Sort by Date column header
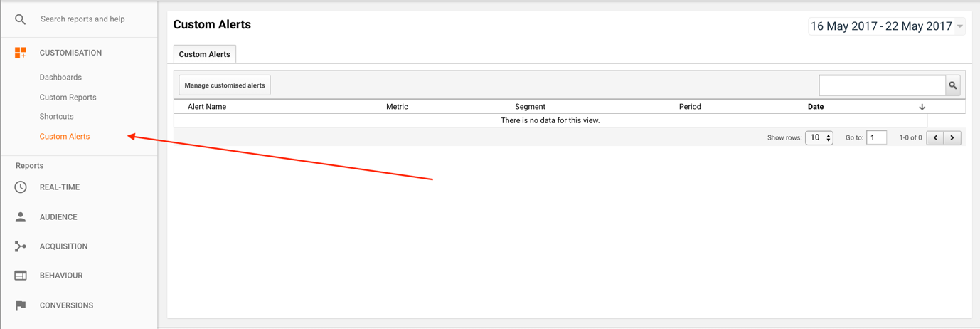Image resolution: width=980 pixels, height=329 pixels. pos(816,107)
